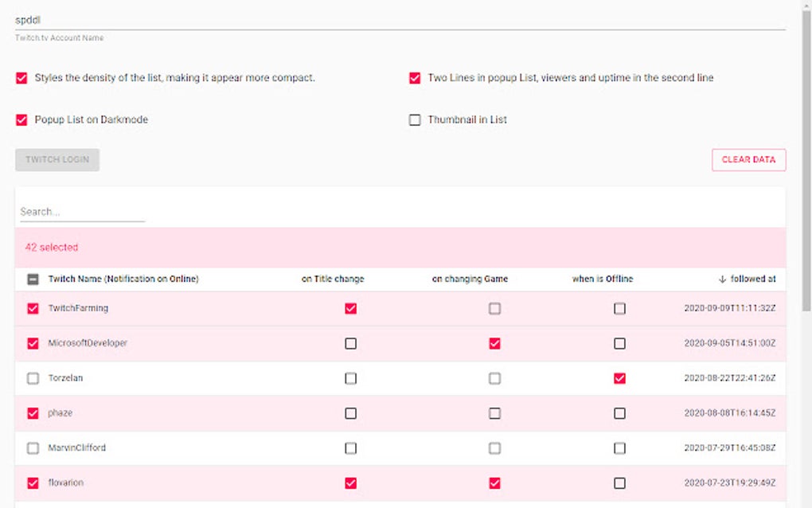The image size is (812, 508).
Task: Select the MarvinClifford row checkbox
Action: click(x=33, y=448)
